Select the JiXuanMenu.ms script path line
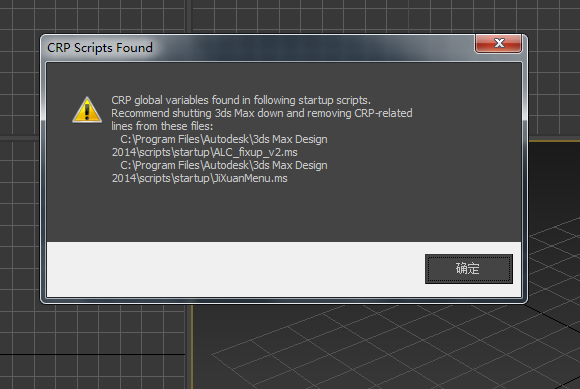The height and width of the screenshot is (389, 580). 200,178
